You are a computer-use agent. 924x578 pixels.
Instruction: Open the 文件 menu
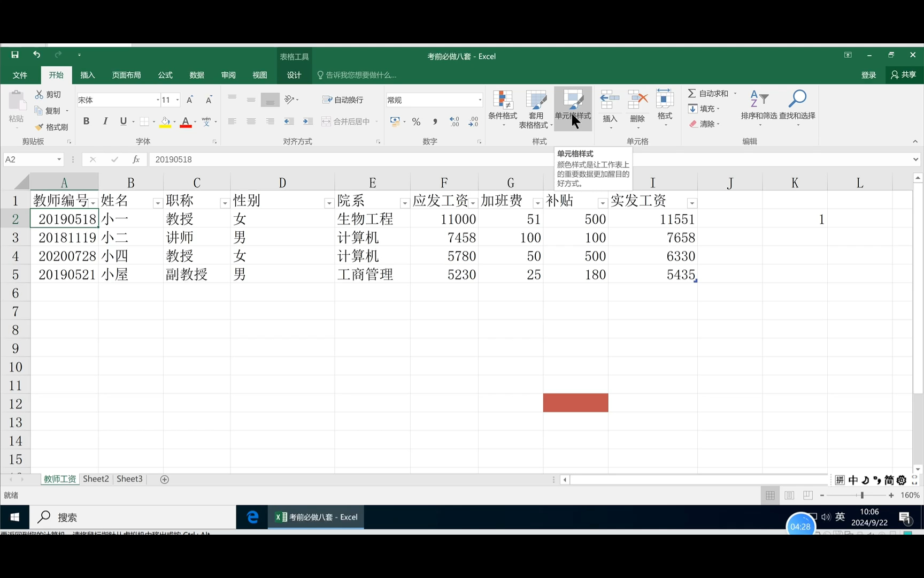[20, 75]
